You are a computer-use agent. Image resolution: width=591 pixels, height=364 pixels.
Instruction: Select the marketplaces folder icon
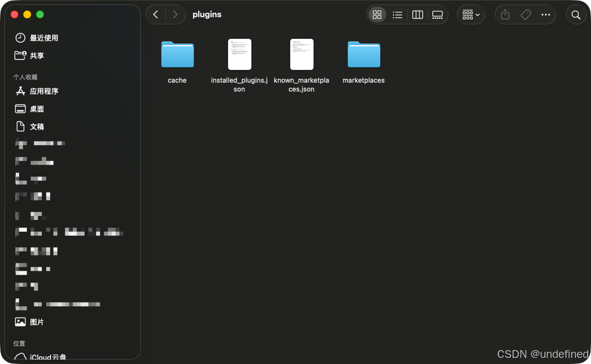(363, 54)
